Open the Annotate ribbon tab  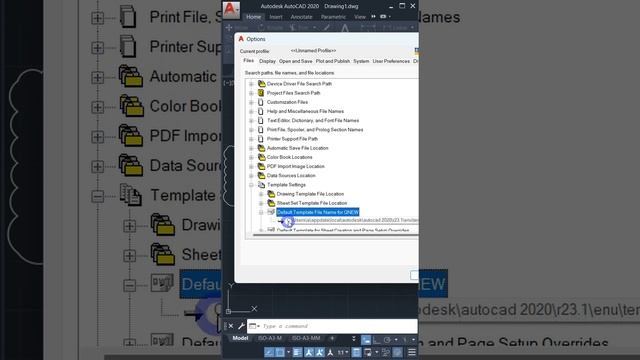click(301, 17)
